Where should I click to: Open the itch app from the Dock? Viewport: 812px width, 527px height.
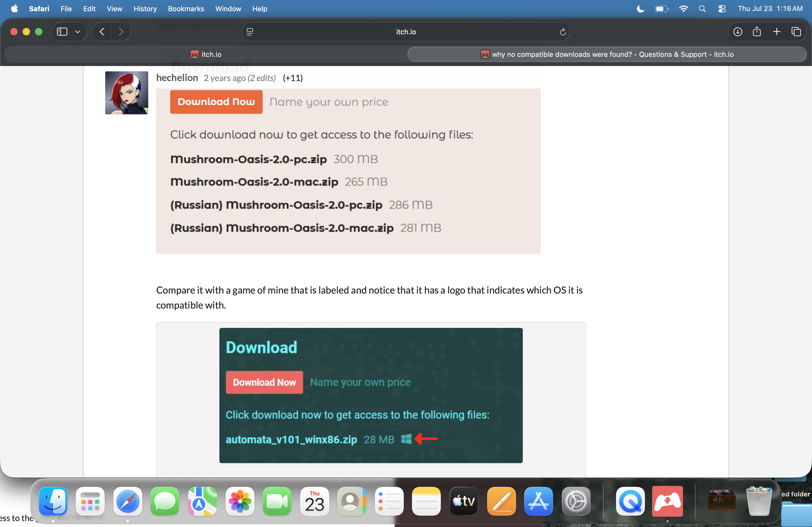(x=667, y=501)
